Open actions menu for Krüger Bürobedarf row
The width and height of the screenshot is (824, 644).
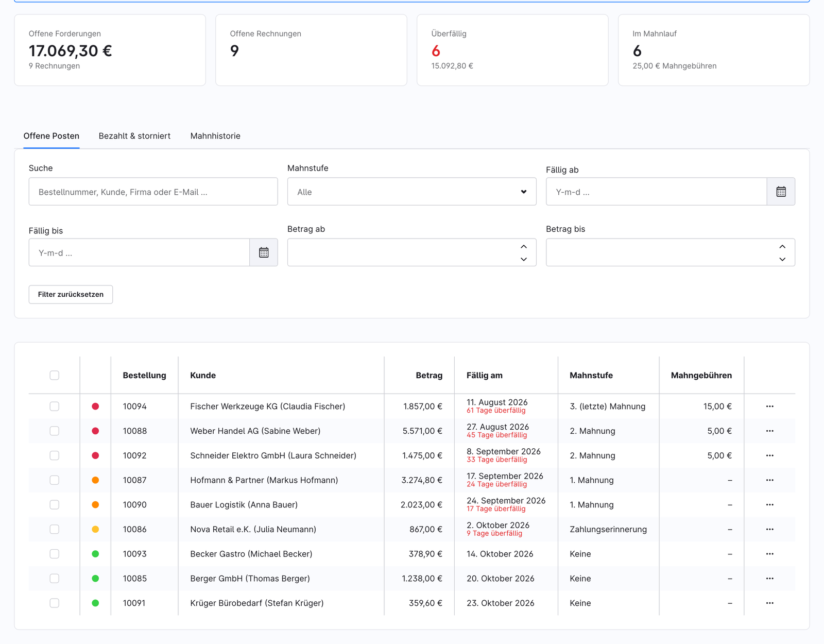coord(769,603)
